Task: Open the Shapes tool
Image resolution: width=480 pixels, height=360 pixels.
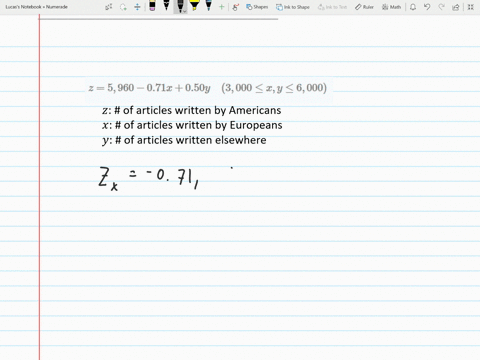Action: click(257, 7)
